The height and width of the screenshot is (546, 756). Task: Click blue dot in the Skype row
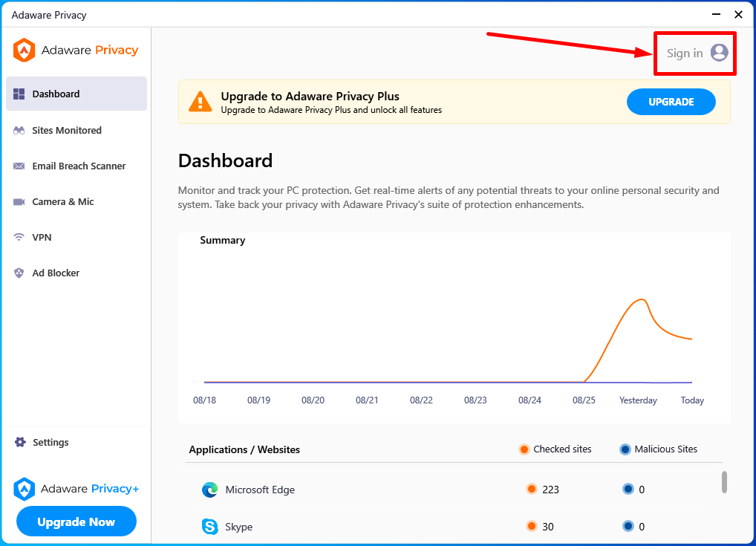pos(628,526)
